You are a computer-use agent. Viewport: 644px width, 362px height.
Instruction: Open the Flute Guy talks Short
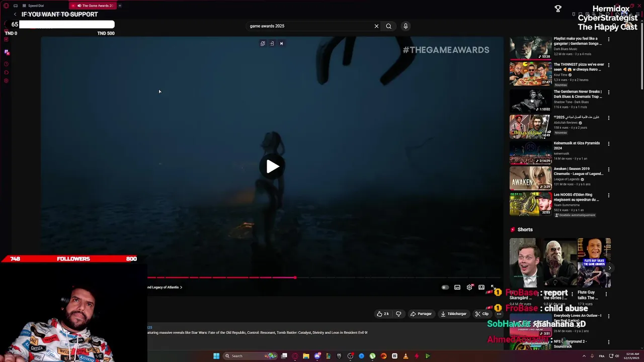(x=594, y=262)
